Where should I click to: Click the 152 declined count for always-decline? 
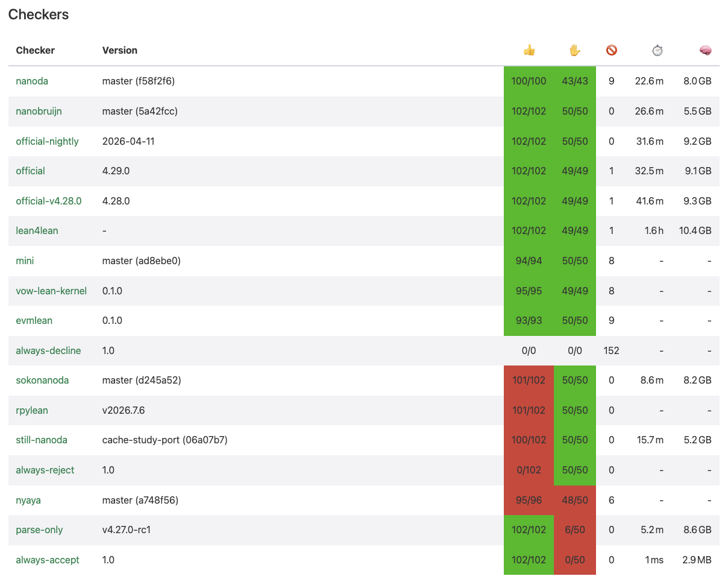pyautogui.click(x=612, y=350)
